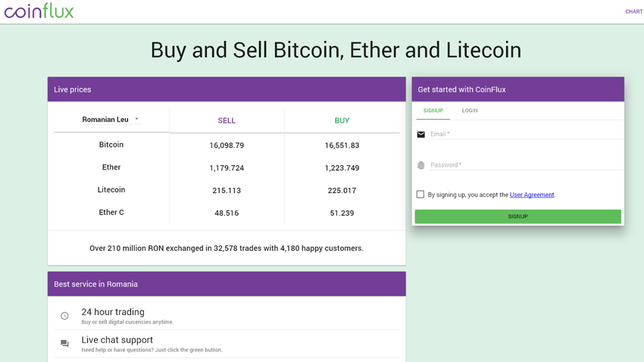Open the User Agreement link
The width and height of the screenshot is (644, 362).
pyautogui.click(x=531, y=195)
